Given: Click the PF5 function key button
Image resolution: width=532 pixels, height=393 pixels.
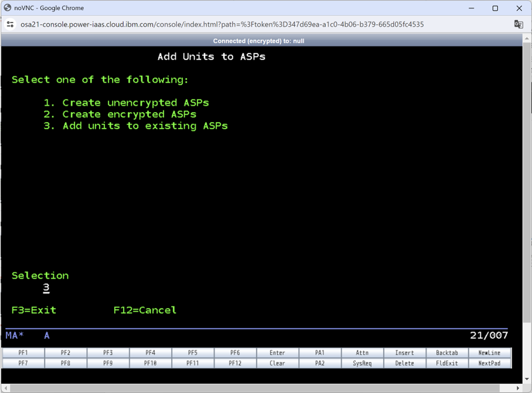Looking at the screenshot, I should point(193,353).
